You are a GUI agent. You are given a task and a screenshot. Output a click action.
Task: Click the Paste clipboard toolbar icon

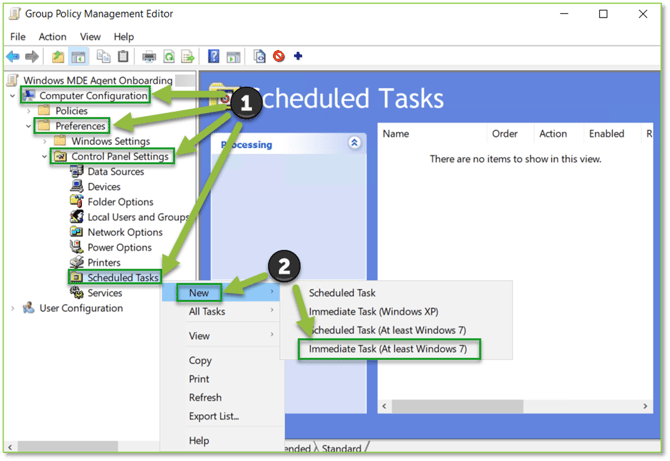pos(123,57)
